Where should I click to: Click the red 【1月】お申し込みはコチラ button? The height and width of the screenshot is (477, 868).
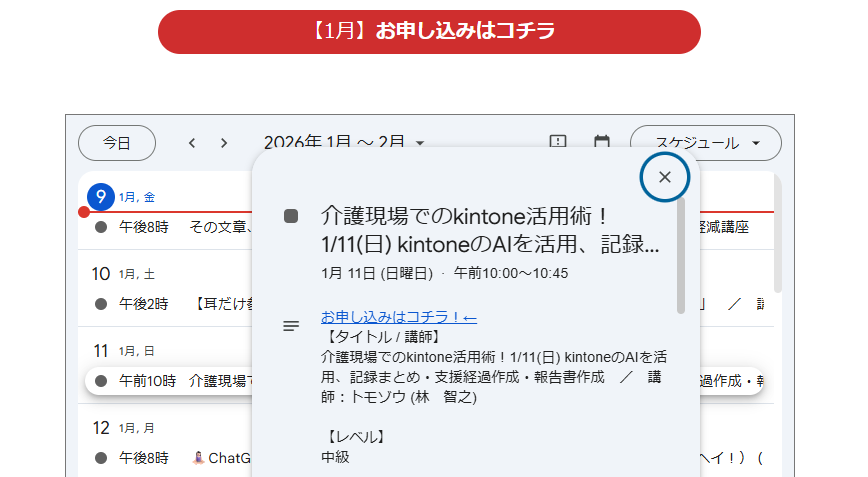pos(429,32)
